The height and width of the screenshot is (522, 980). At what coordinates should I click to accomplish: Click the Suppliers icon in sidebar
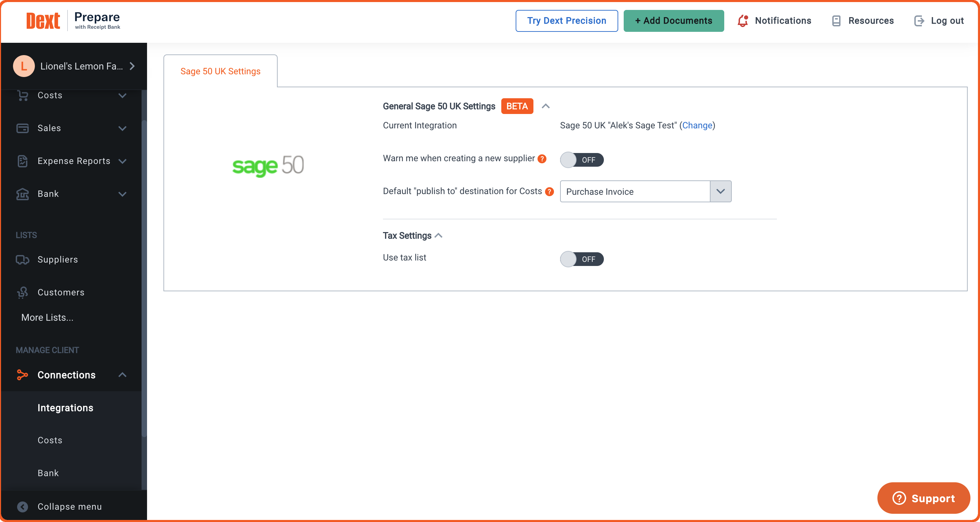click(22, 260)
